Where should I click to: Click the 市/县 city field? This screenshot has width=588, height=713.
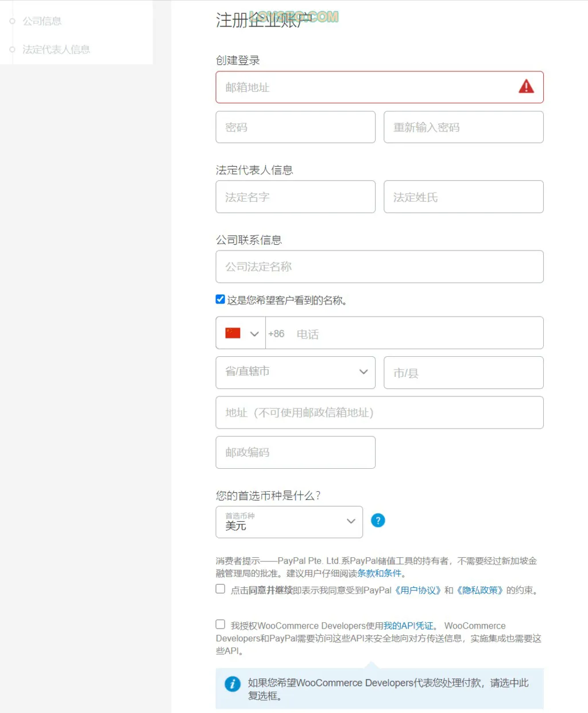[x=463, y=372]
